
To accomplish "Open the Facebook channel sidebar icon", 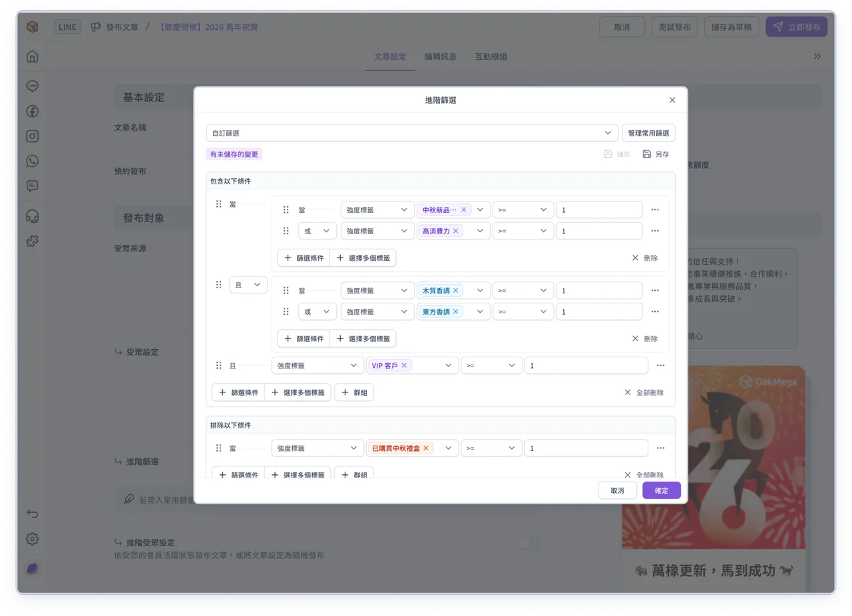I will point(32,111).
